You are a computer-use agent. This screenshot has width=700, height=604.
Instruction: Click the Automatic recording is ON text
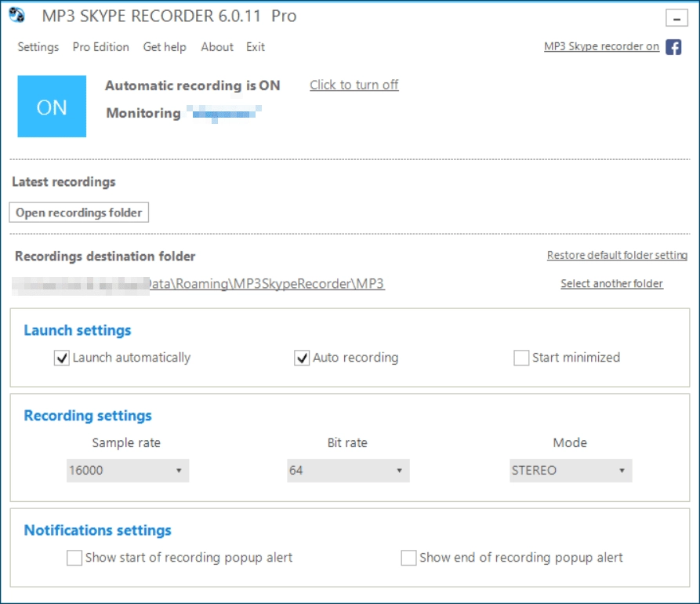click(192, 86)
